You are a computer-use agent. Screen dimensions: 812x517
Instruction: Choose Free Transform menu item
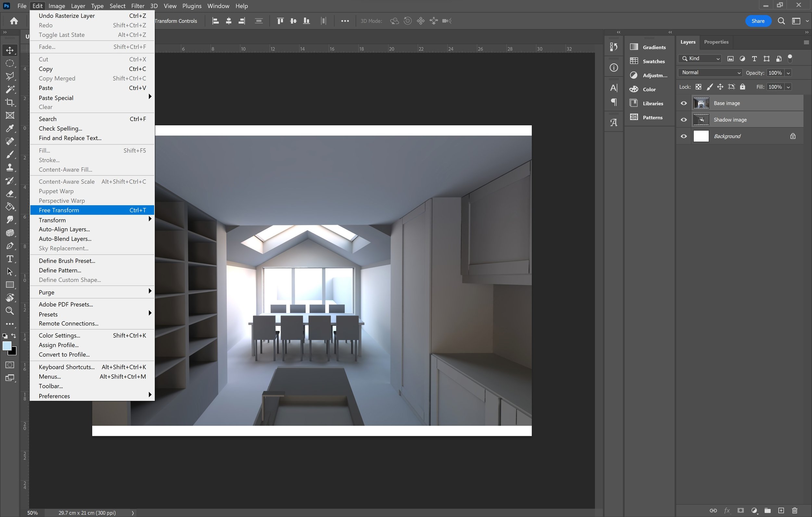pyautogui.click(x=92, y=210)
